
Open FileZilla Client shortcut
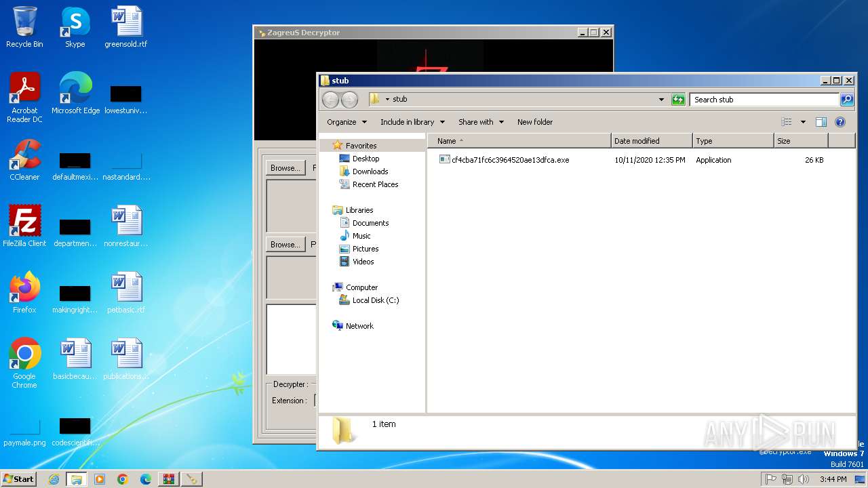[x=24, y=226]
